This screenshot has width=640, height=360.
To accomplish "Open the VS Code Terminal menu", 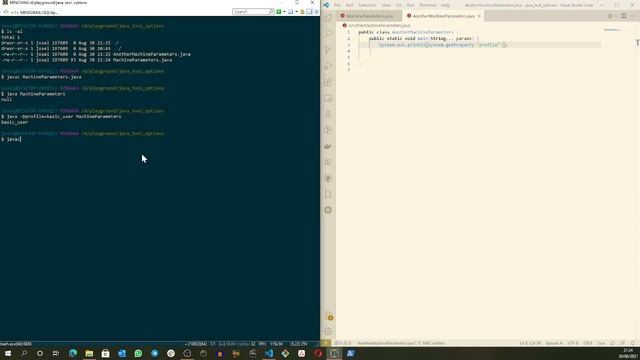I will [428, 5].
